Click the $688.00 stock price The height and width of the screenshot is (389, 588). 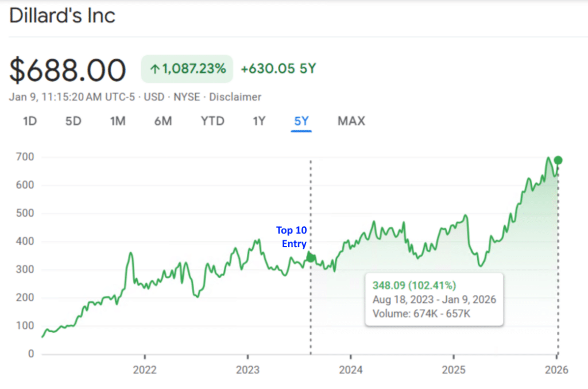68,71
